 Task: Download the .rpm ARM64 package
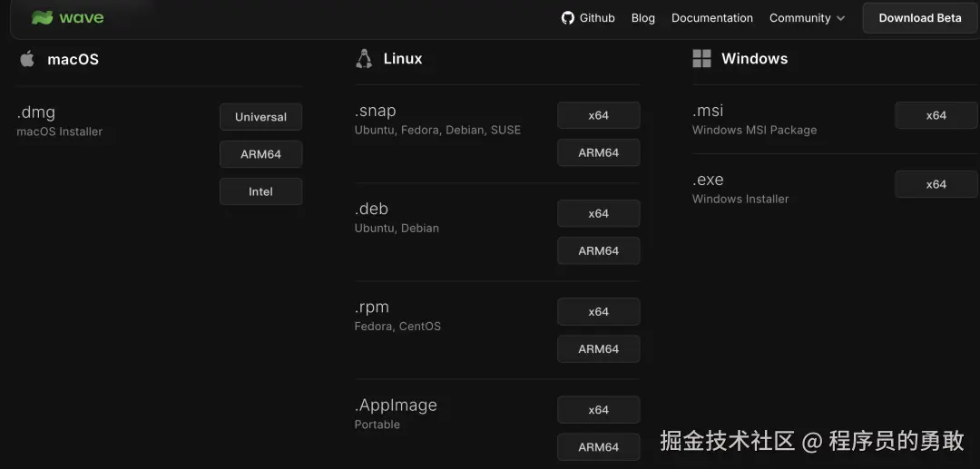tap(598, 348)
